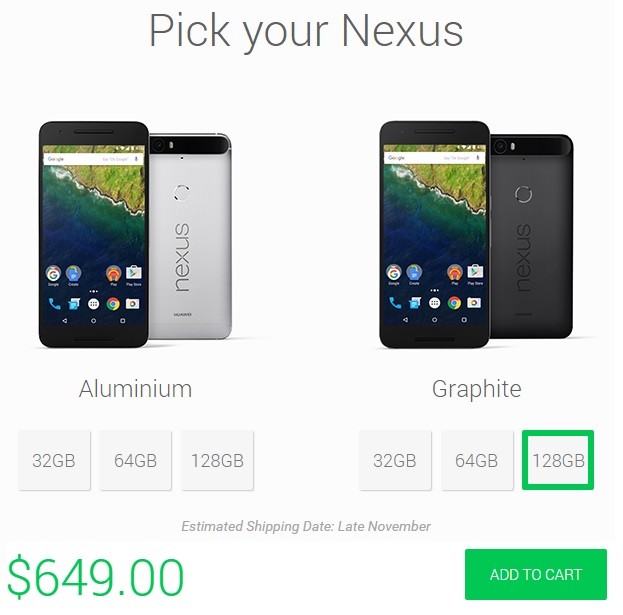Image resolution: width=623 pixels, height=615 pixels.
Task: Click Google app icon on Graphite phone screen
Action: point(394,273)
